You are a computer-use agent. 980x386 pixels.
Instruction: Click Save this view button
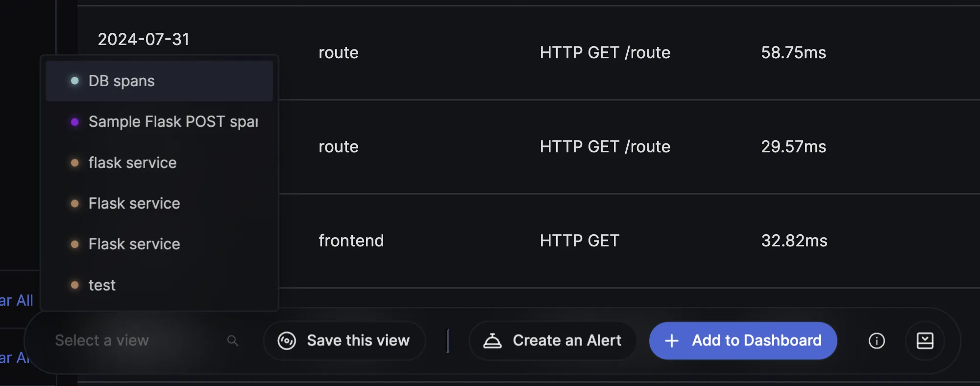coord(344,340)
